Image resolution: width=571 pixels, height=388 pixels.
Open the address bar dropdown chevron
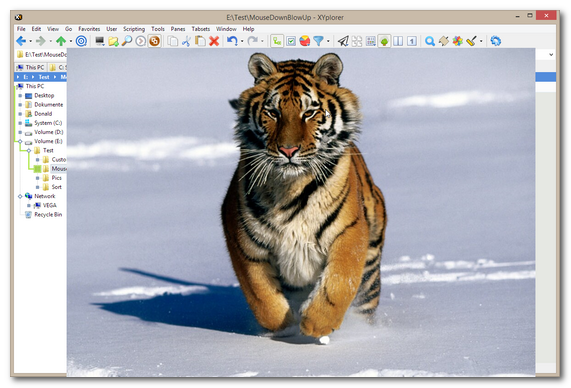(551, 55)
